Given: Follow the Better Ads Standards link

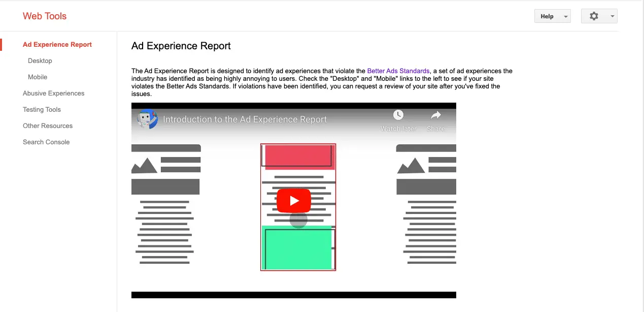Looking at the screenshot, I should click(x=398, y=71).
